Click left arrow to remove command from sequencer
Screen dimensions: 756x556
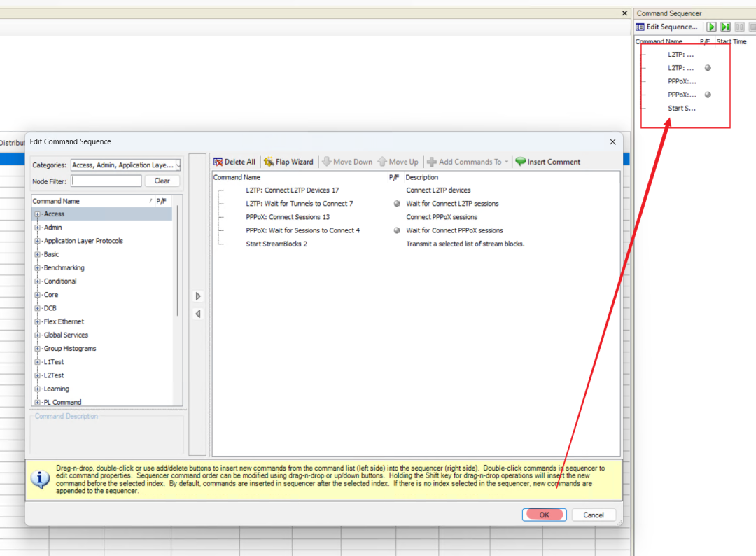point(198,314)
